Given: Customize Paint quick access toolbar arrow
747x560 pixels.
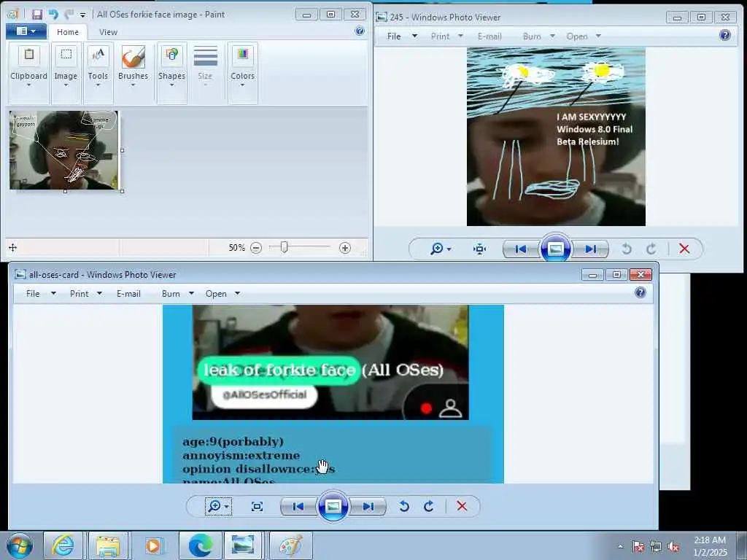Looking at the screenshot, I should pos(82,15).
